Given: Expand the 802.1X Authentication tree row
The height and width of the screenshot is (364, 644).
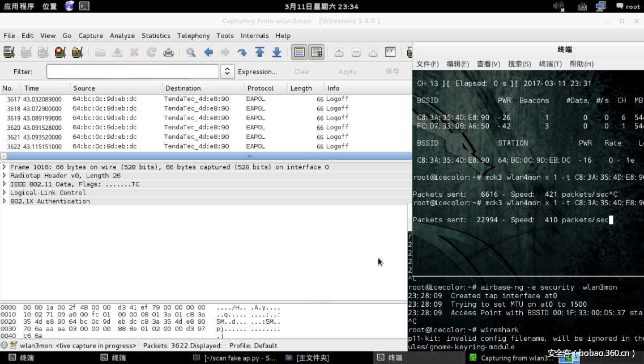Looking at the screenshot, I should click(x=5, y=201).
